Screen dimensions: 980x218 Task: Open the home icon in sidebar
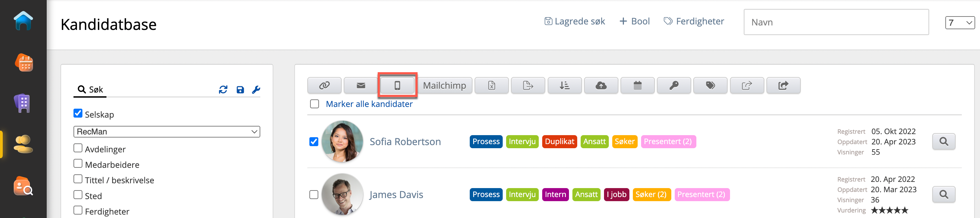pyautogui.click(x=23, y=21)
